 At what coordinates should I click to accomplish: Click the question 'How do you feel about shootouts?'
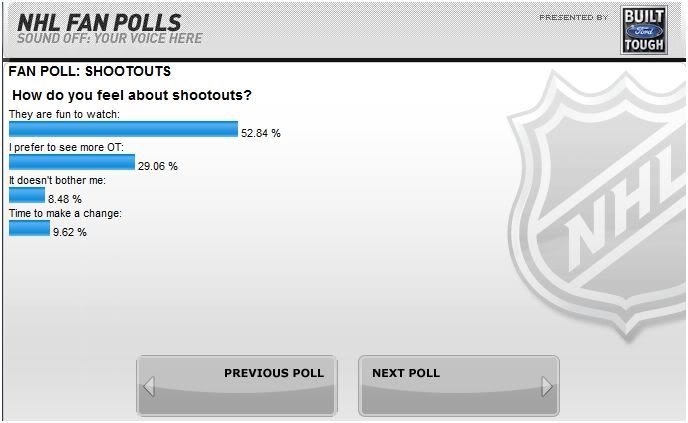(x=132, y=95)
